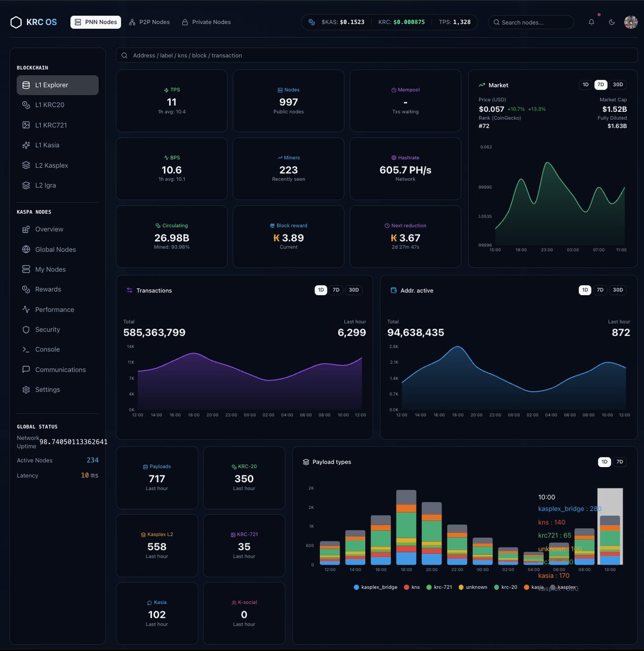Open Communications chat icon in sidebar
Screen dimensions: 644x651
25,369
